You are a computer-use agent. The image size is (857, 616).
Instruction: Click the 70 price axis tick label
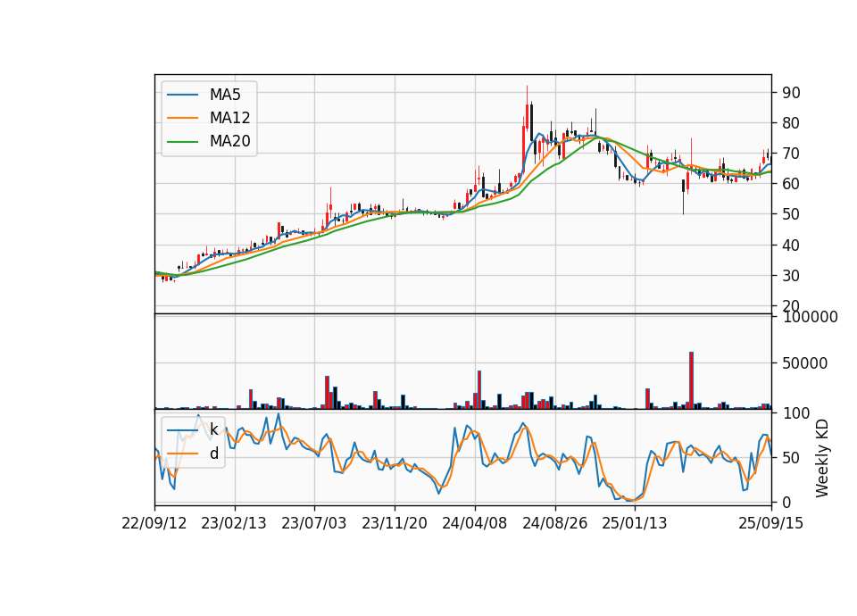pyautogui.click(x=792, y=154)
